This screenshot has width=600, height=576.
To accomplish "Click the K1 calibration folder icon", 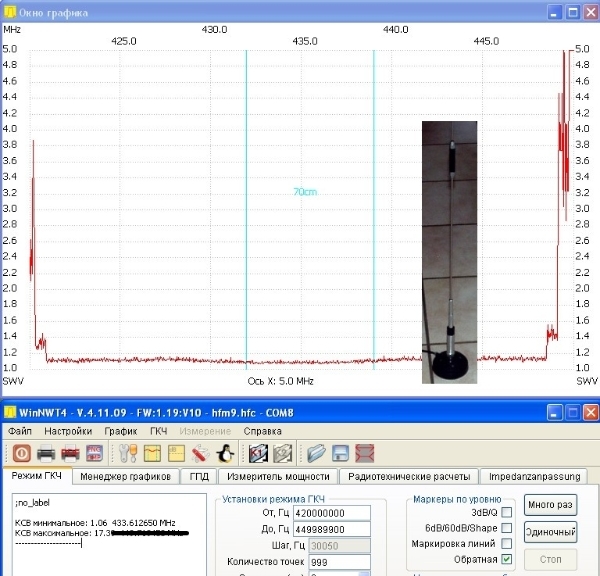I will [x=258, y=454].
